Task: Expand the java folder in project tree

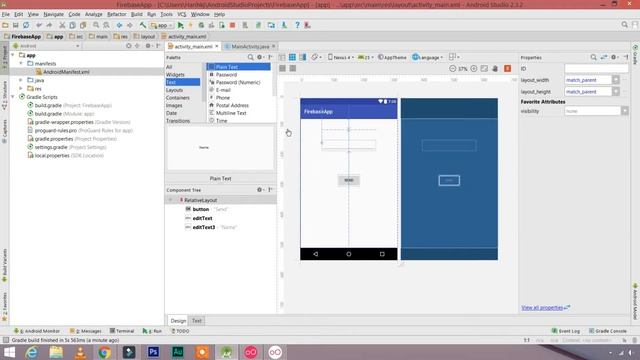Action: tap(21, 80)
